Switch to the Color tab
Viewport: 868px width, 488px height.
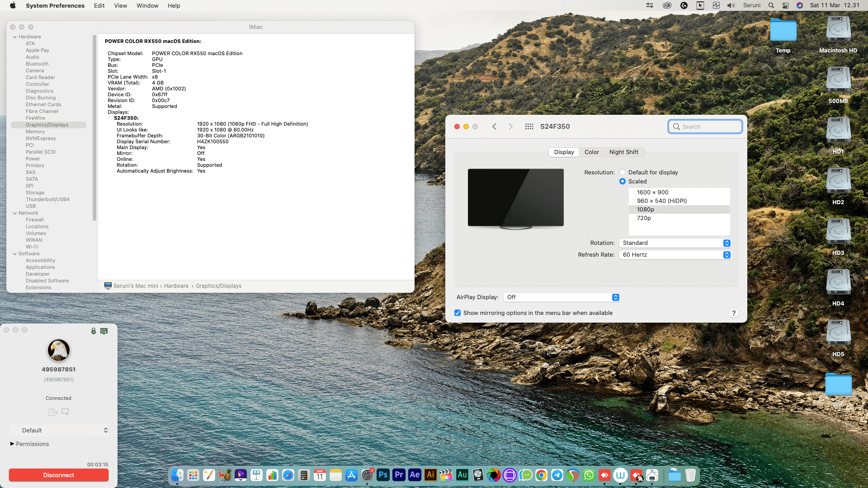(591, 152)
